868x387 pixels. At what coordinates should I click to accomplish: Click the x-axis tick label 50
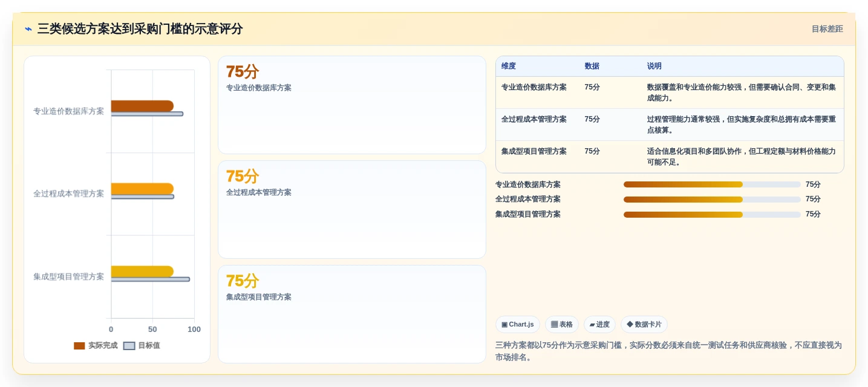pos(152,330)
